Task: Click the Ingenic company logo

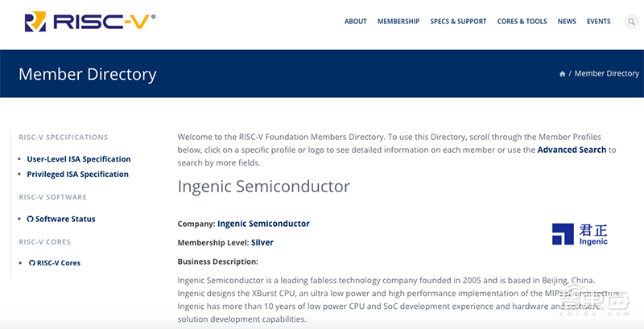Action: click(x=580, y=233)
